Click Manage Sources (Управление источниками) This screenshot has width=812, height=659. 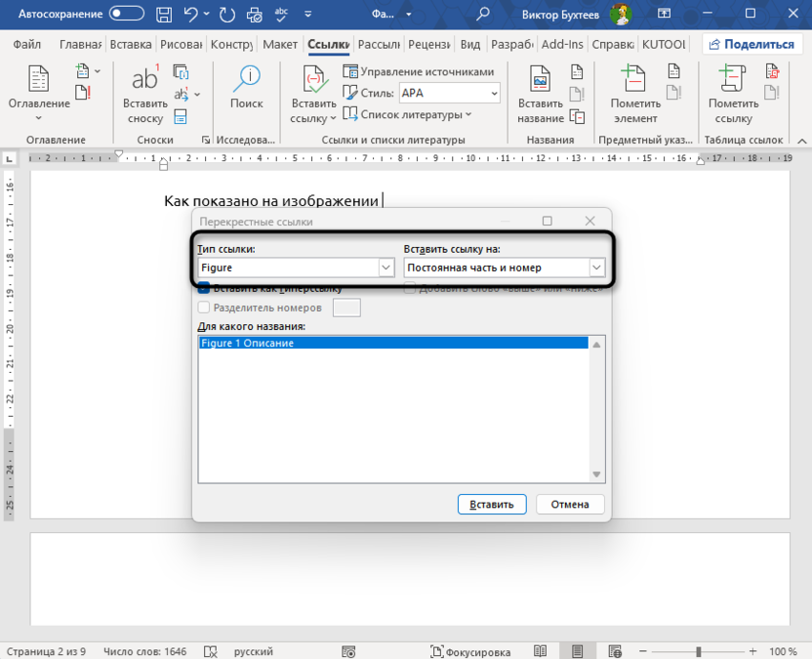[x=419, y=72]
